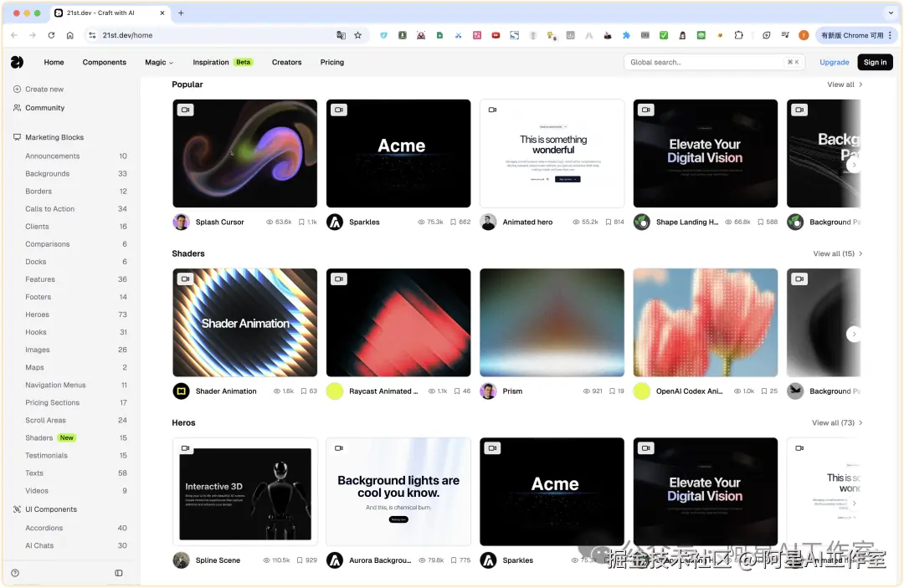The height and width of the screenshot is (588, 904).
Task: Focus the Global search field
Action: point(714,62)
